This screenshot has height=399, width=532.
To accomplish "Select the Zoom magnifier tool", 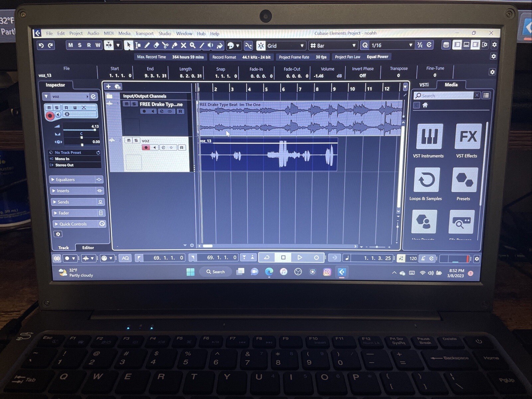I will pyautogui.click(x=192, y=45).
